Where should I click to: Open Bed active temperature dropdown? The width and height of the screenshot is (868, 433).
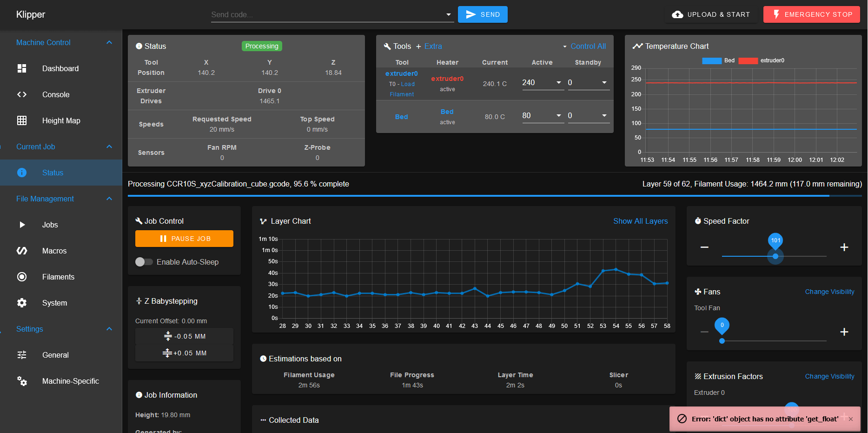click(x=559, y=115)
